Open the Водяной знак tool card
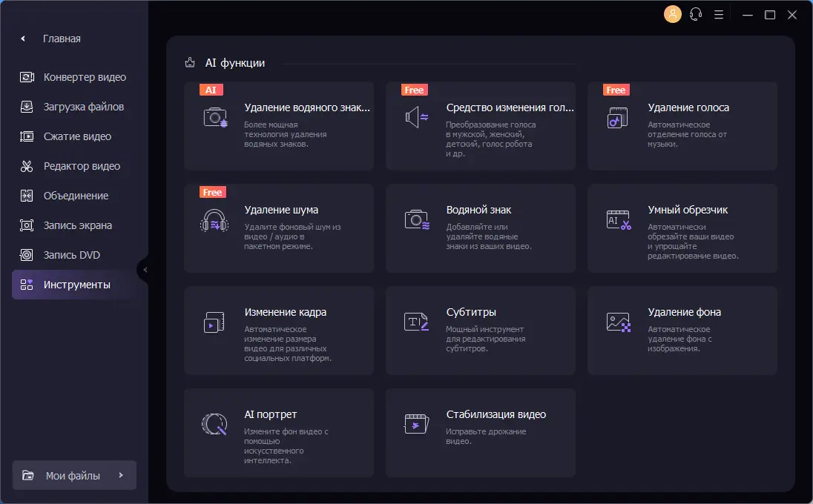The width and height of the screenshot is (813, 504). [481, 229]
